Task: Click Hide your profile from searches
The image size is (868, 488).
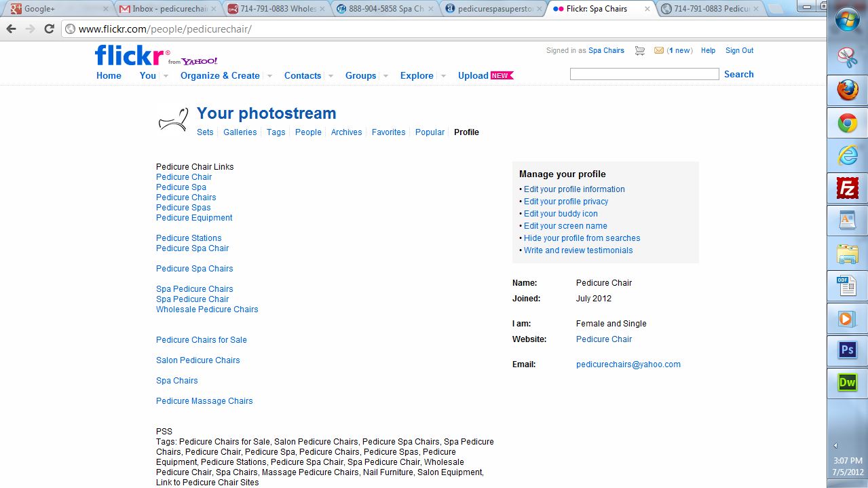Action: tap(582, 238)
